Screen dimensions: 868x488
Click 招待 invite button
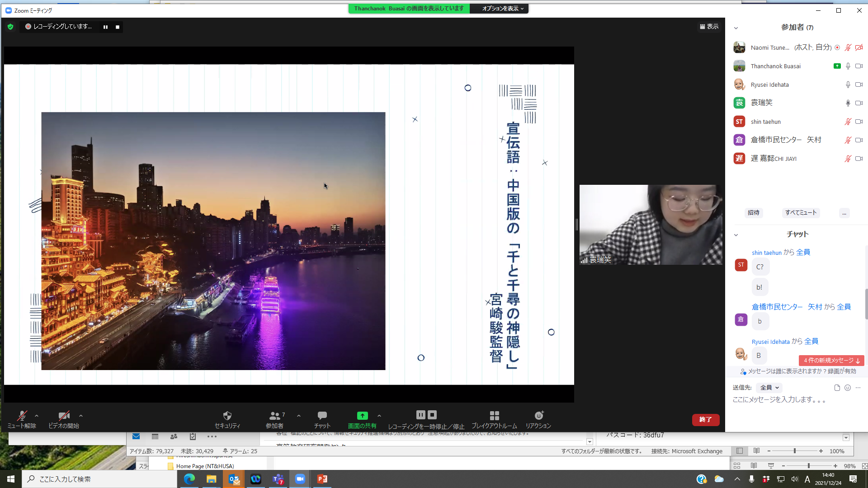(754, 213)
